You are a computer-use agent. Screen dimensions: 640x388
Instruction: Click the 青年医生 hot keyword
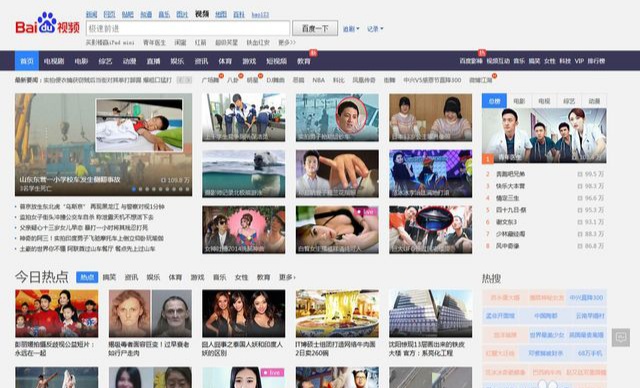point(154,42)
